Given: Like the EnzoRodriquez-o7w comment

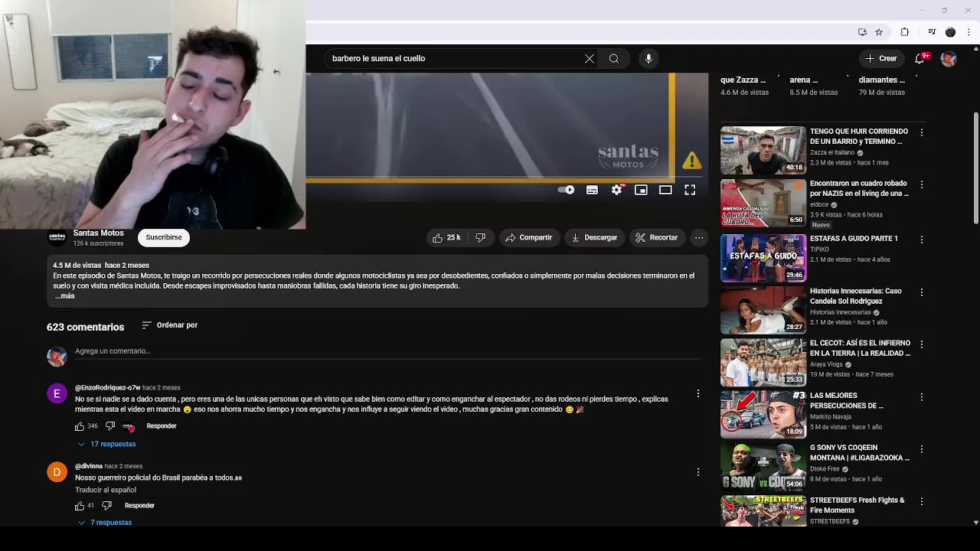Looking at the screenshot, I should (80, 426).
